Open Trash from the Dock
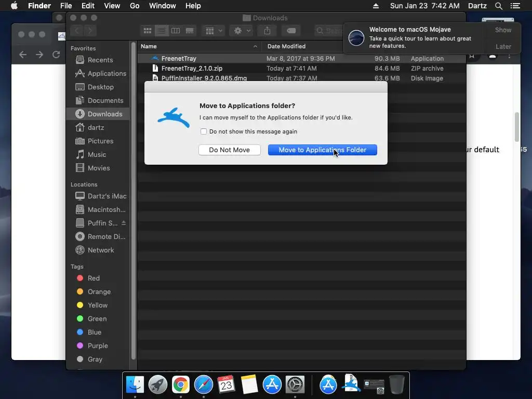The height and width of the screenshot is (399, 532). coord(396,385)
